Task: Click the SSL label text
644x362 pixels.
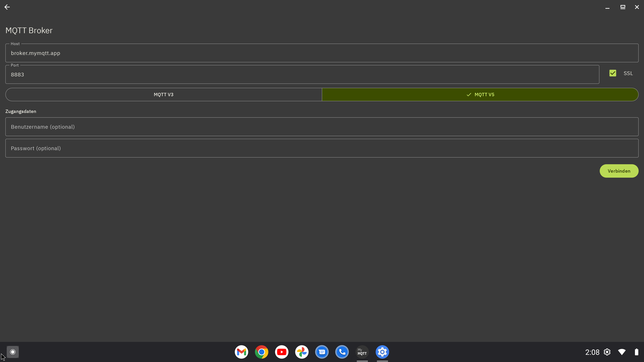Action: 628,73
